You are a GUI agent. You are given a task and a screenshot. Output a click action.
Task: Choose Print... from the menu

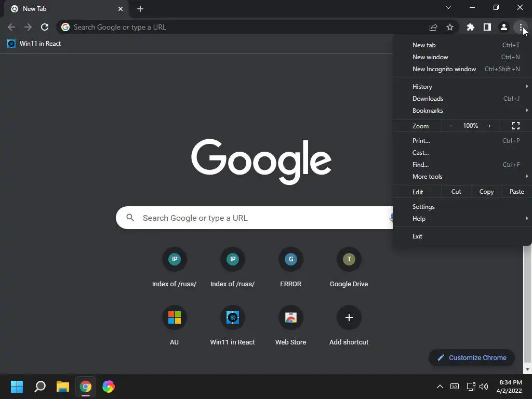(462, 140)
